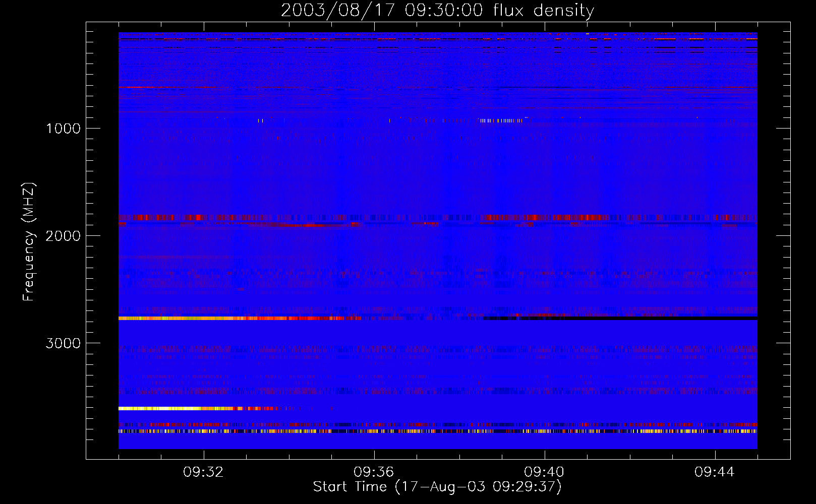Click the 3000 frequency tick label
The height and width of the screenshot is (504, 816).
click(63, 343)
